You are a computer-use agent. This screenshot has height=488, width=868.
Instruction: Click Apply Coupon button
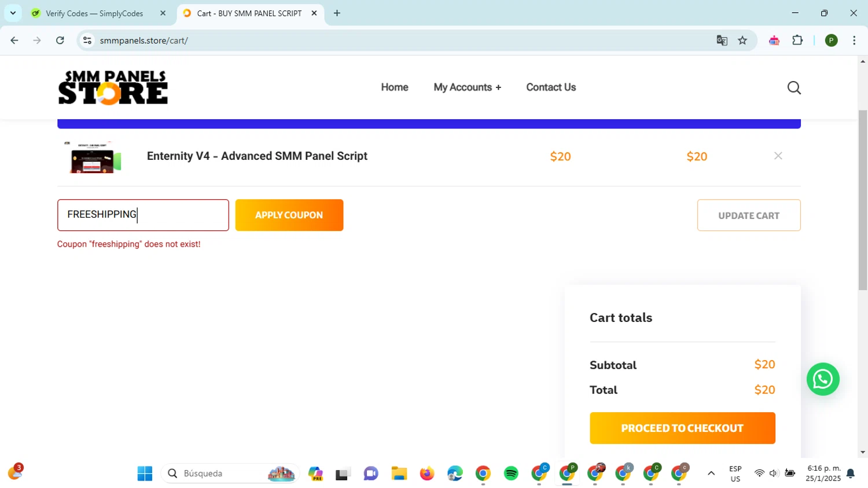(x=289, y=215)
